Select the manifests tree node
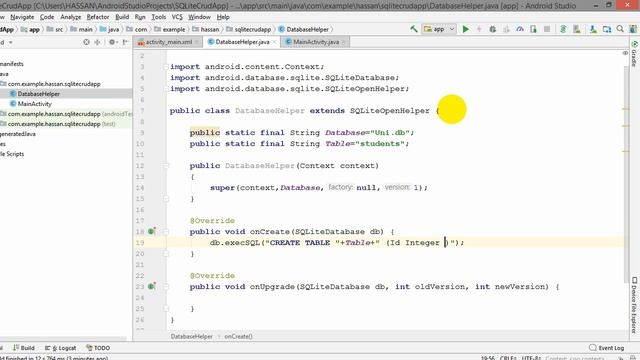Screen dimensions: 640x360 [x=12, y=64]
